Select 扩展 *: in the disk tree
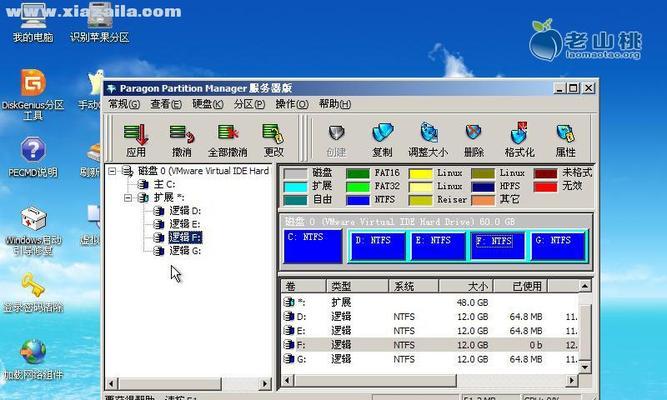 169,197
